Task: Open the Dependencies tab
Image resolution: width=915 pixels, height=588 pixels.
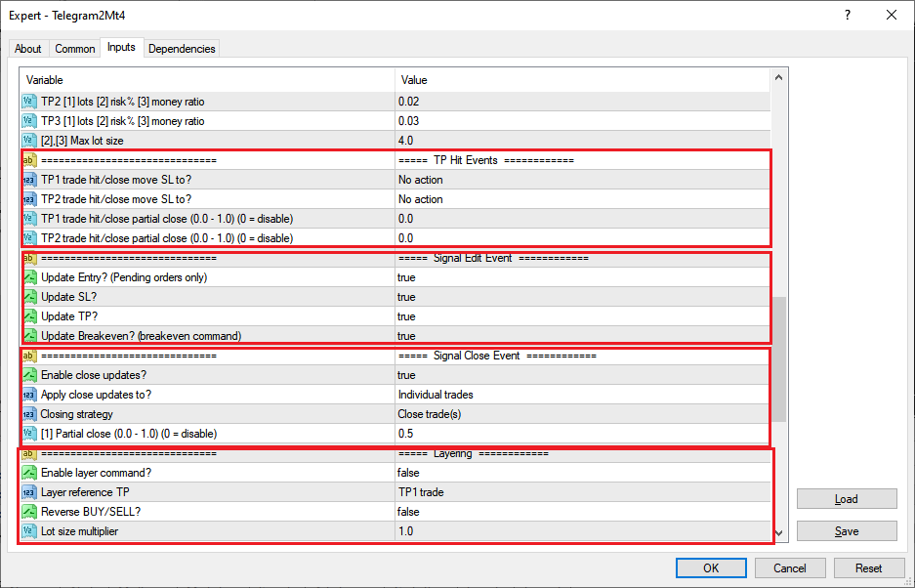Action: [182, 49]
